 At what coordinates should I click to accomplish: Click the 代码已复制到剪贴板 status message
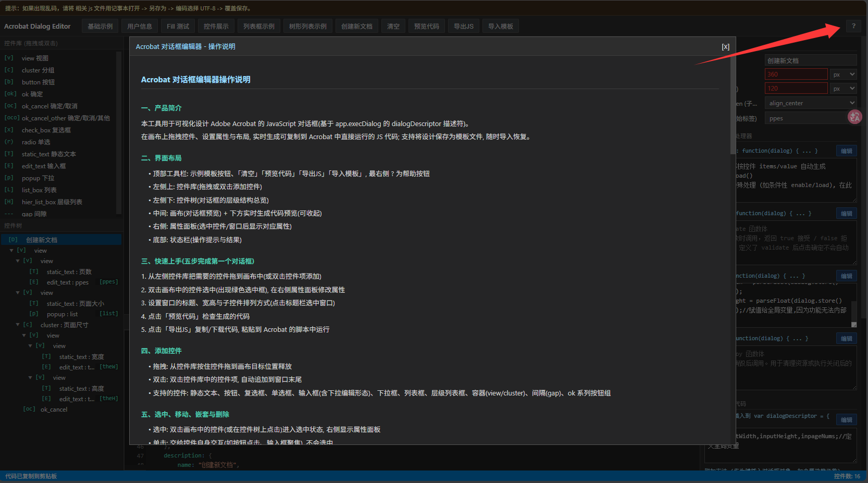click(31, 476)
